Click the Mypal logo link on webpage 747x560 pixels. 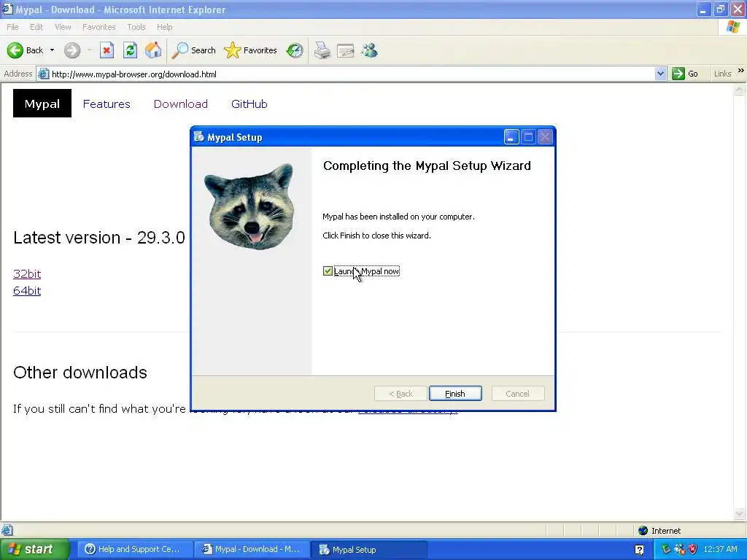point(42,104)
